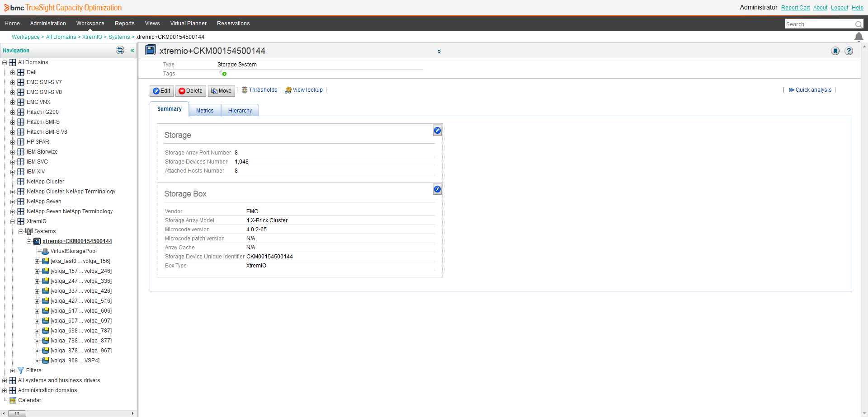Switch to the Metrics tab
The height and width of the screenshot is (417, 868).
coord(205,111)
